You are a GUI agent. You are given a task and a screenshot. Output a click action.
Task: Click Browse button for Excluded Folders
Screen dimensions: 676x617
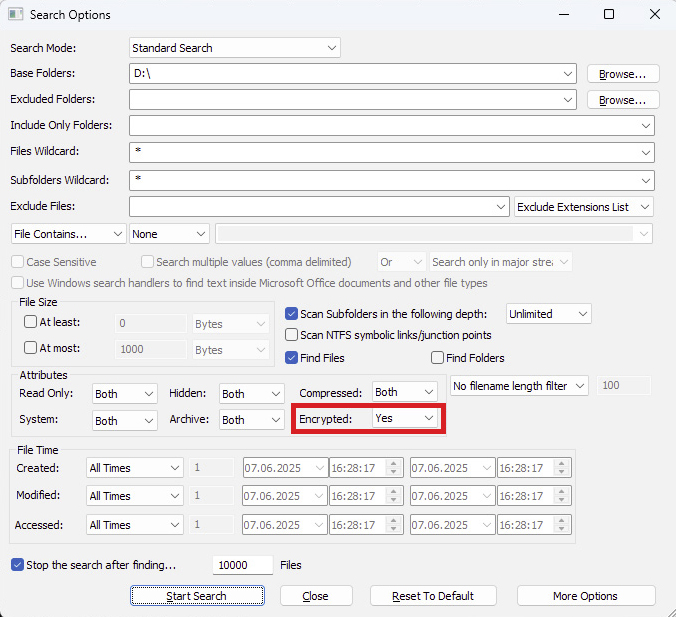(623, 100)
